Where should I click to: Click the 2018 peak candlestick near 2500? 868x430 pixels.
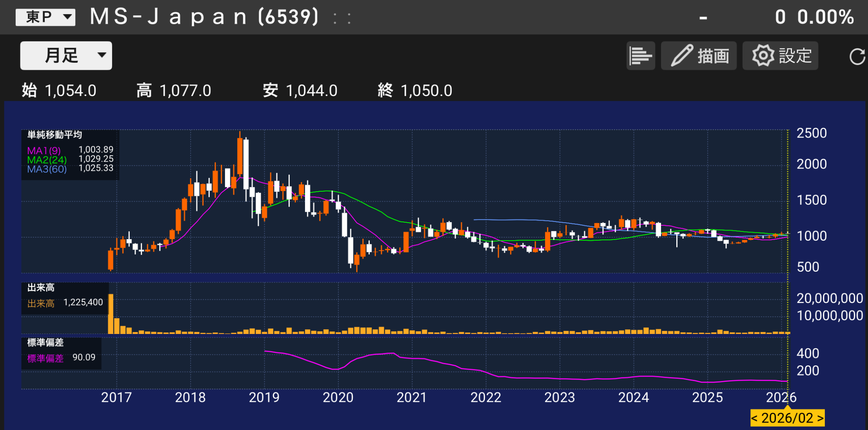click(x=240, y=157)
